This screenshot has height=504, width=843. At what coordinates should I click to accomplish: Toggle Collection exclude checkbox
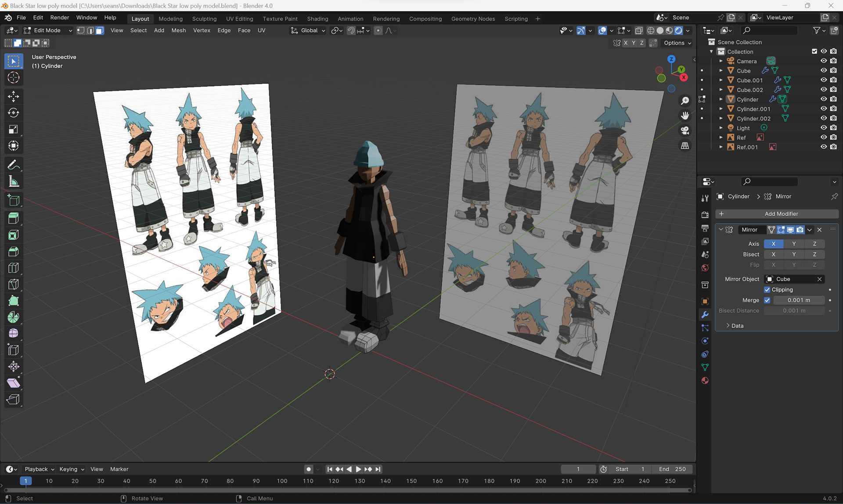click(814, 51)
